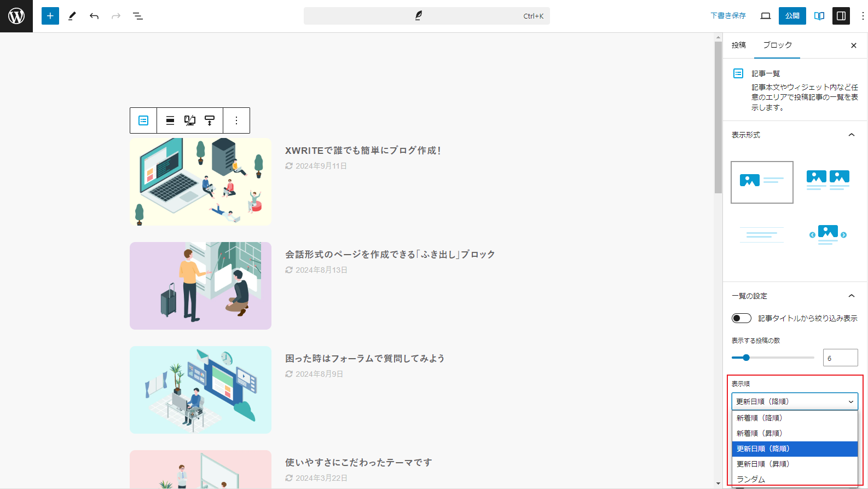Screen dimensions: 868x489
Task: Click the cyan thumbnail of フォーラム post
Action: (x=200, y=390)
